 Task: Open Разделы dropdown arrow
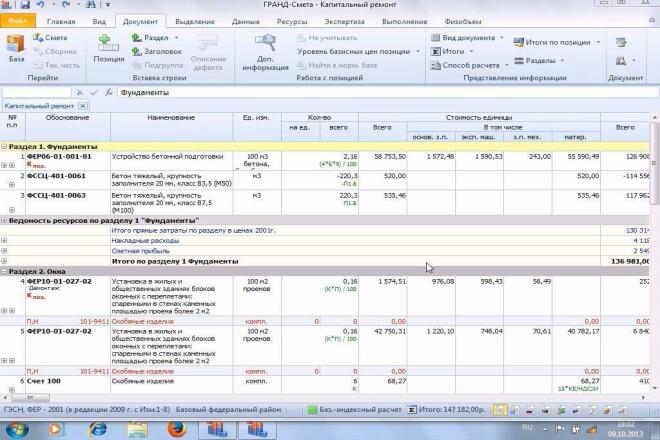(x=562, y=61)
